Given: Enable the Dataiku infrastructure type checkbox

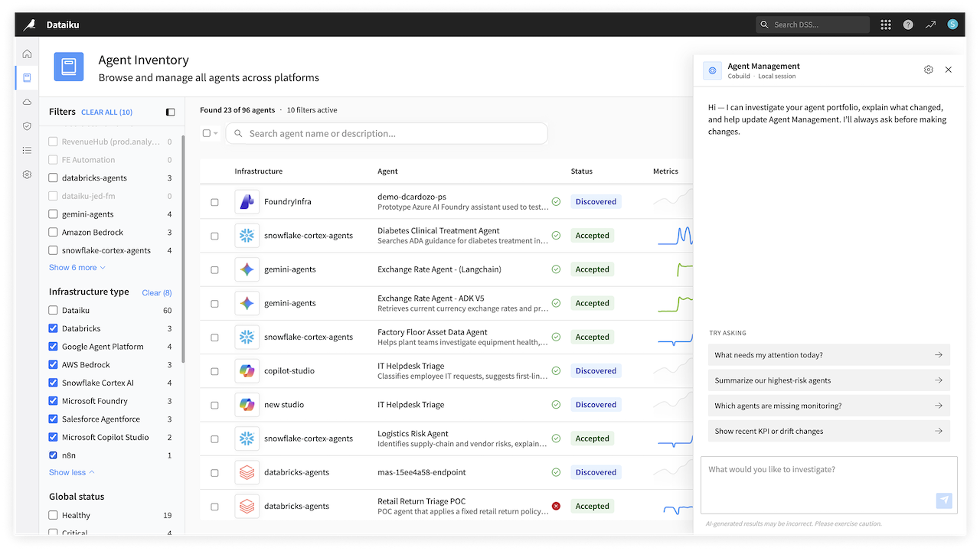Looking at the screenshot, I should [x=53, y=310].
